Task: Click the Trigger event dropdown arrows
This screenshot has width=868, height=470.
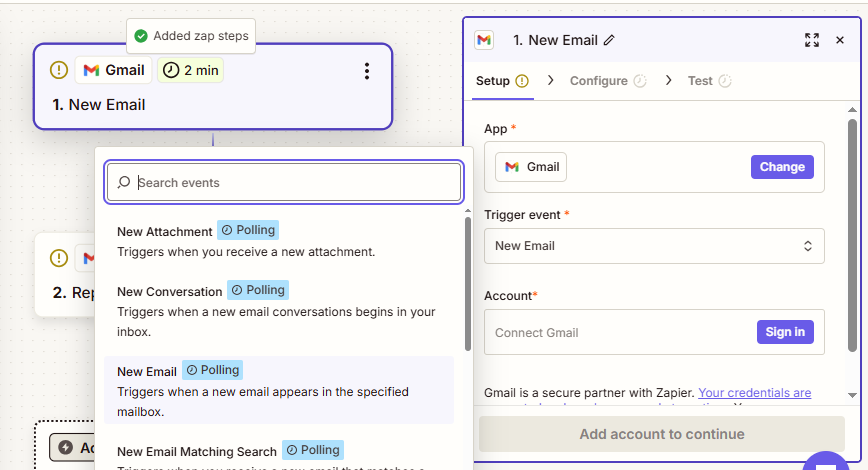Action: [808, 246]
